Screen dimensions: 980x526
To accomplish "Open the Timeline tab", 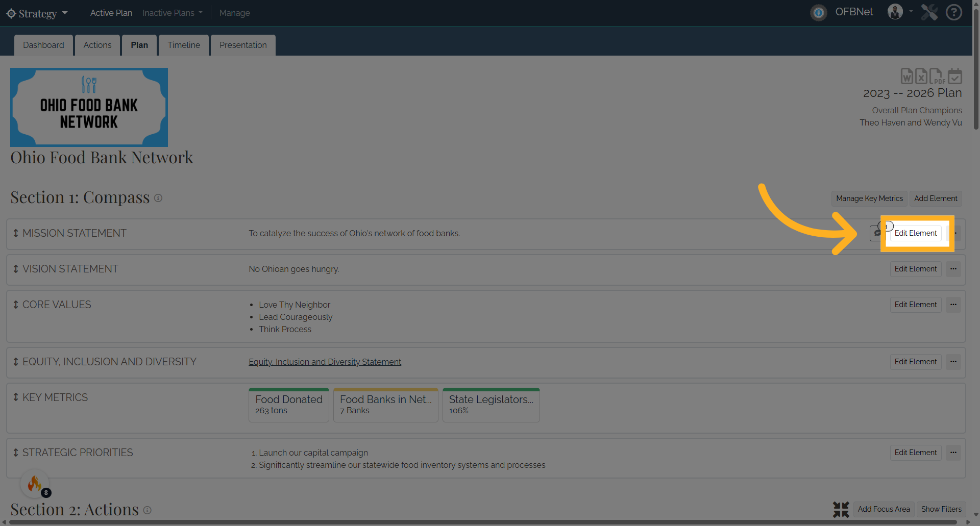I will coord(184,45).
